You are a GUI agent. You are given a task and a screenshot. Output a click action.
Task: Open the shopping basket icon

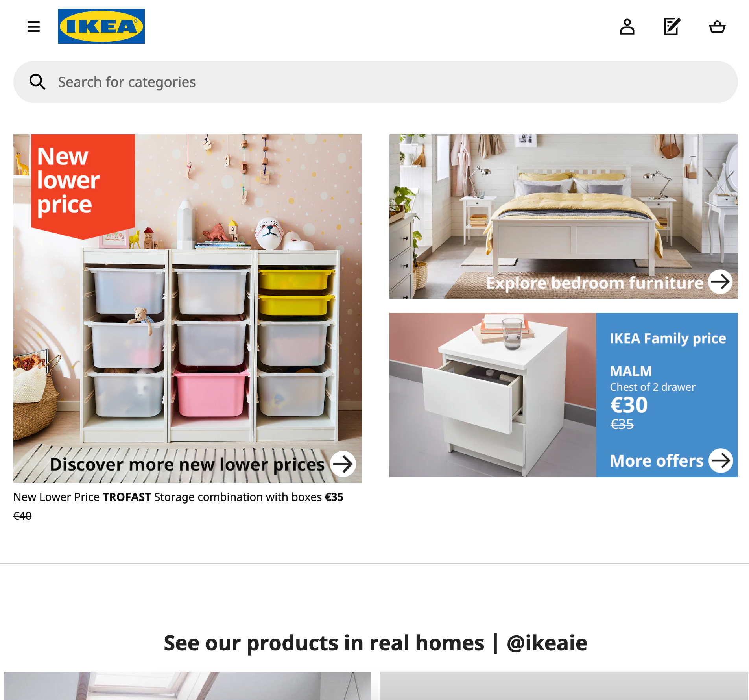pyautogui.click(x=717, y=27)
